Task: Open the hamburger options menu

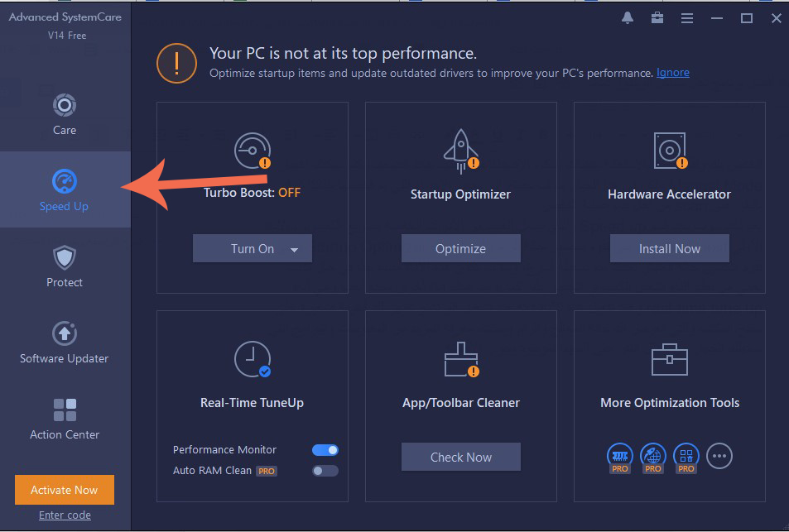Action: click(x=686, y=18)
